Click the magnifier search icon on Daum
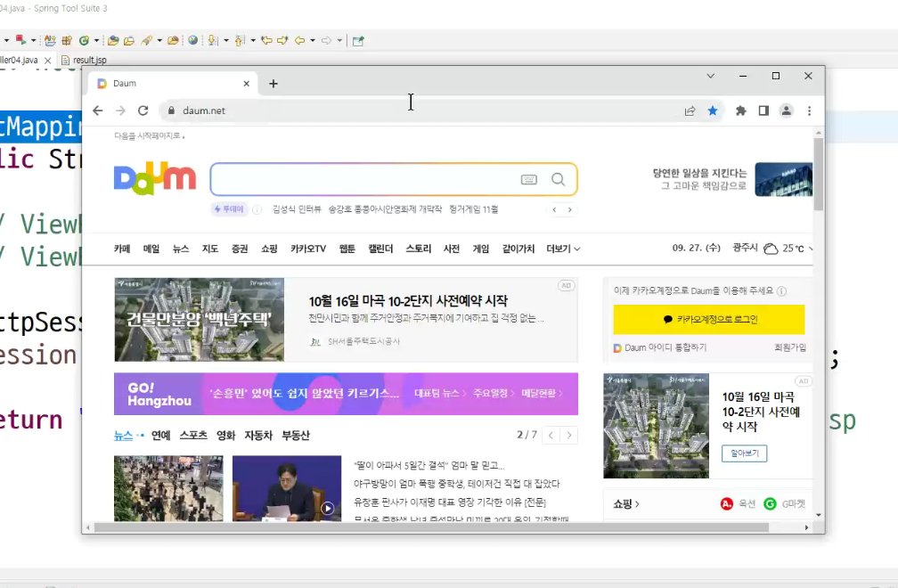The width and height of the screenshot is (898, 588). coord(558,179)
